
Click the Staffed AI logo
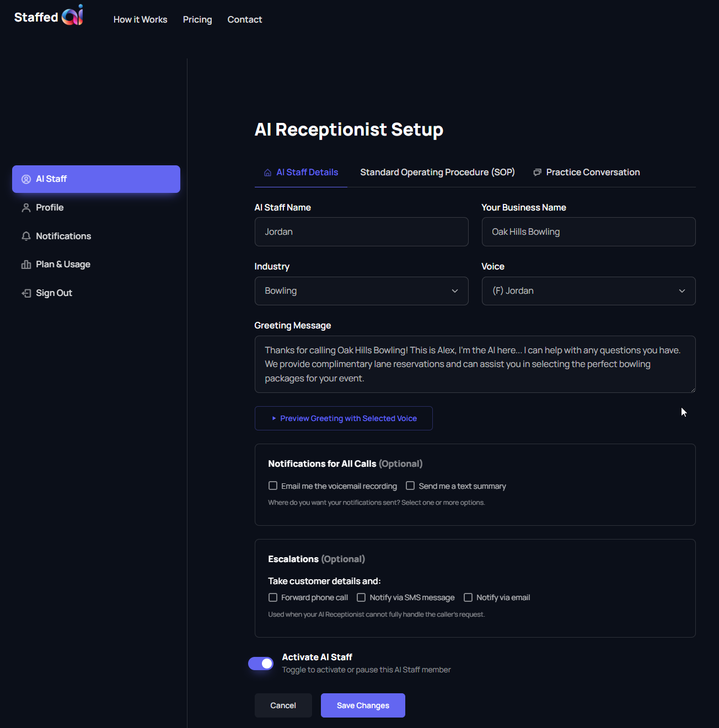tap(49, 16)
